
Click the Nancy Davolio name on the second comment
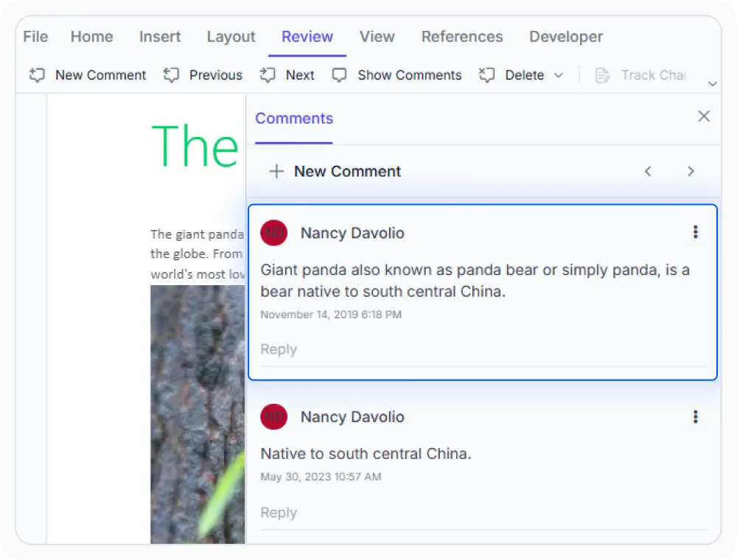tap(352, 417)
